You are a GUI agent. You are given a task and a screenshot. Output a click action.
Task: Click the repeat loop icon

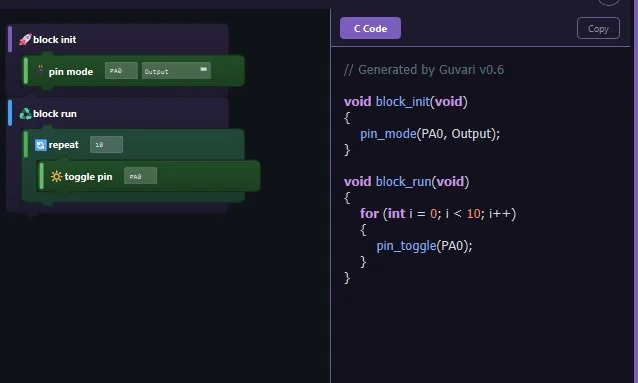tap(41, 145)
